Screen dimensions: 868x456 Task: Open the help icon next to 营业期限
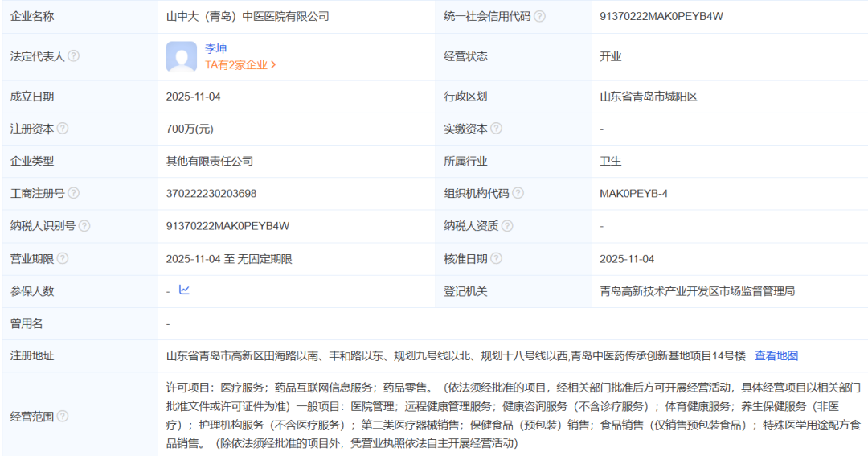coord(63,258)
